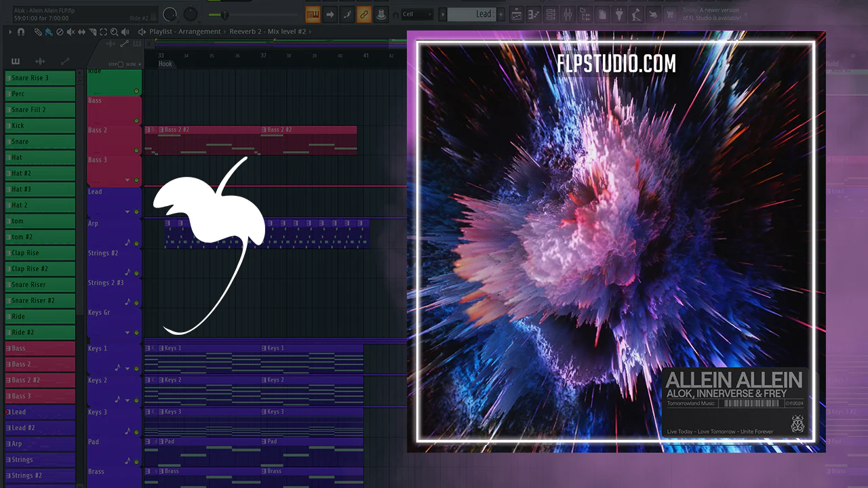868x488 pixels.
Task: Select the Playback speaker tool
Action: tap(125, 32)
